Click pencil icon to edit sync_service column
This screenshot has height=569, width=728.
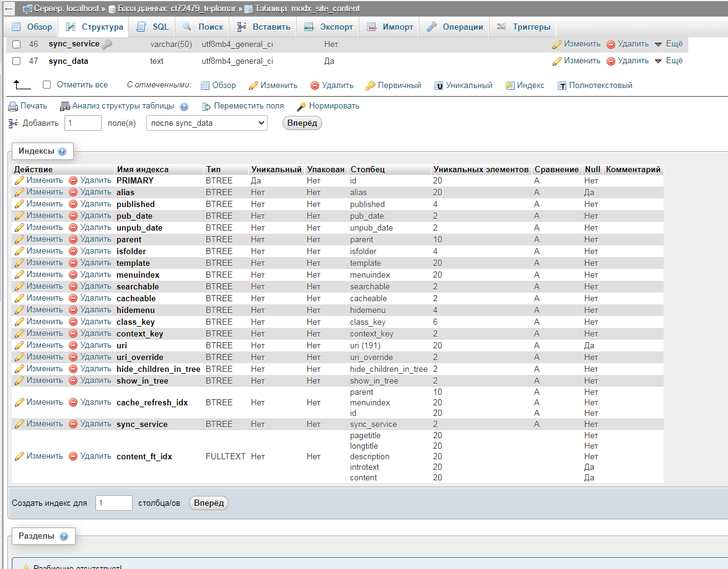(x=556, y=45)
